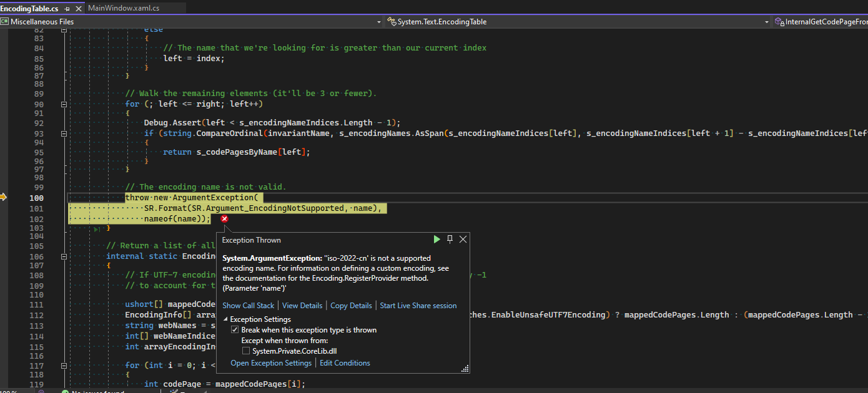Click the run-to-click glyph on line 103
This screenshot has width=868, height=393.
97,229
